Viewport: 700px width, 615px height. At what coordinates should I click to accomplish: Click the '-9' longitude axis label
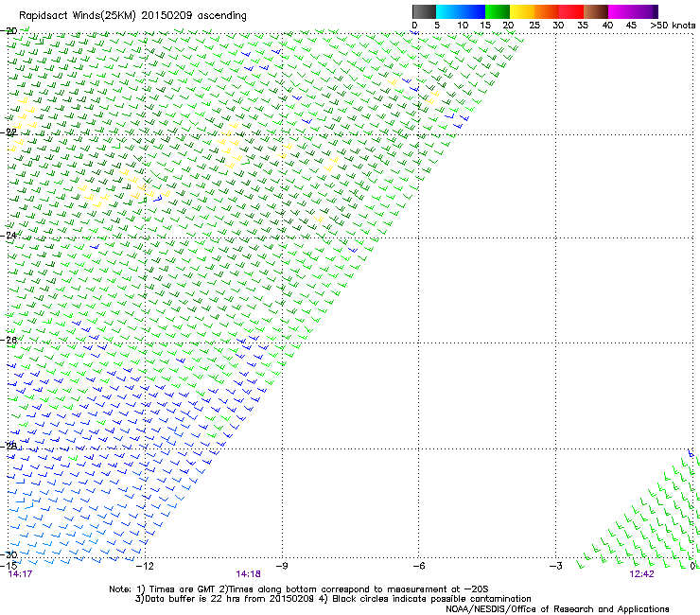coord(282,566)
